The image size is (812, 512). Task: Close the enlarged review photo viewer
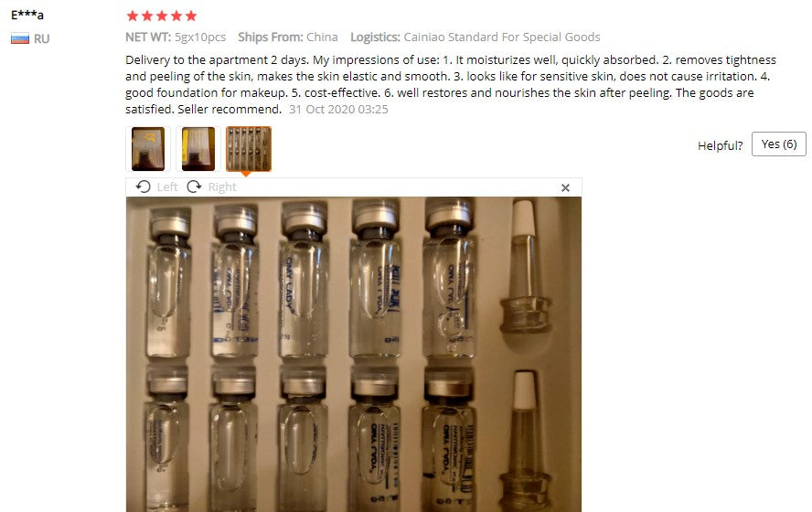pos(565,188)
